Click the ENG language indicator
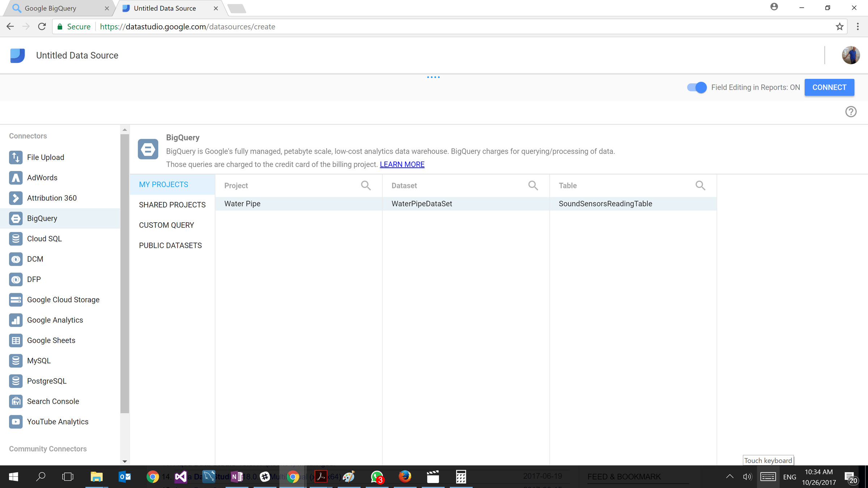The width and height of the screenshot is (868, 488). click(790, 477)
